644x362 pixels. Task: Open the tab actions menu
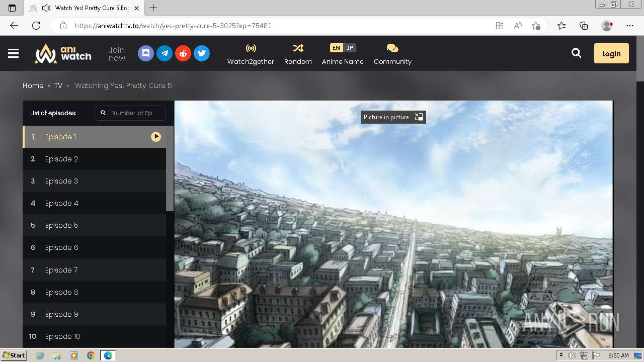click(12, 8)
